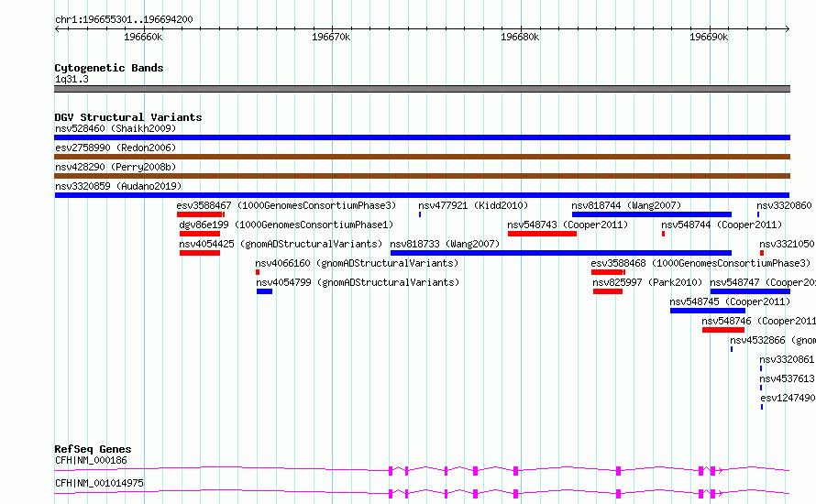This screenshot has height=504, width=816.
Task: Select the nsv818733 (Wang2007) long blue bar
Action: (x=561, y=253)
